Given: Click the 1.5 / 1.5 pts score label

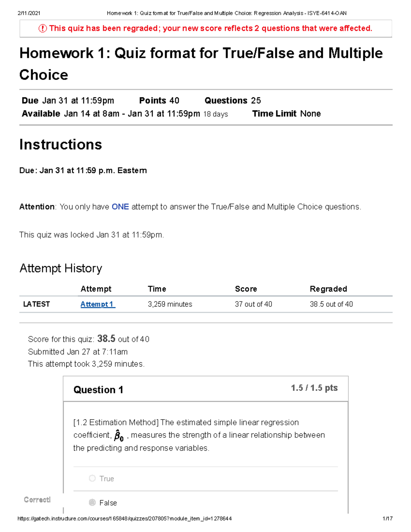Looking at the screenshot, I should pyautogui.click(x=314, y=387).
